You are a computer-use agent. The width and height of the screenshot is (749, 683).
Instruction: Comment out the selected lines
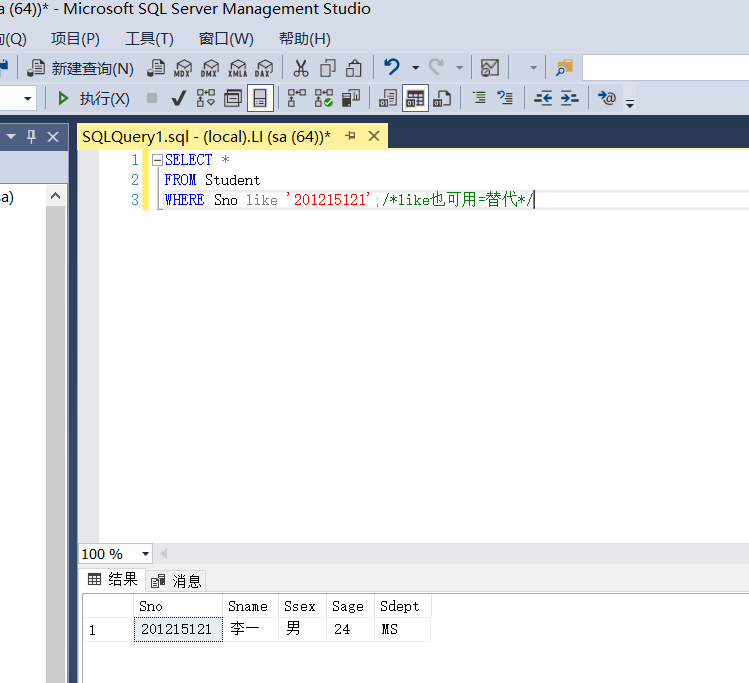pos(479,98)
